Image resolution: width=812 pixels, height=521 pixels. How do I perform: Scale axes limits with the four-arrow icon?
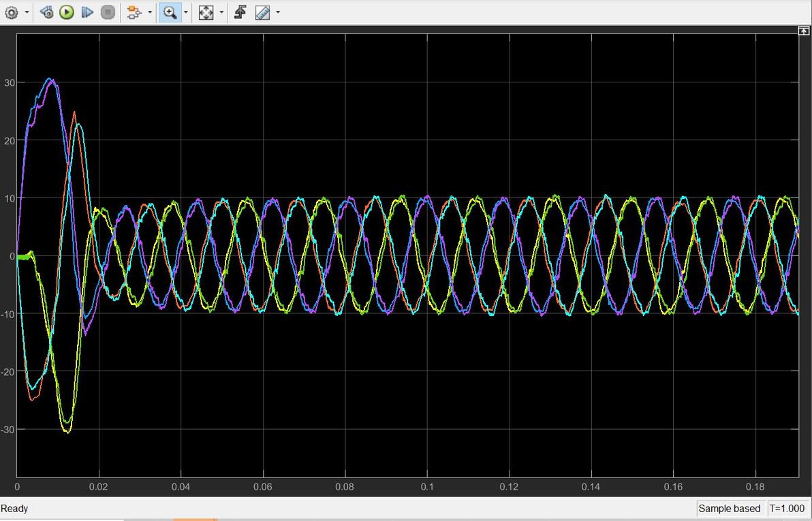(x=206, y=12)
